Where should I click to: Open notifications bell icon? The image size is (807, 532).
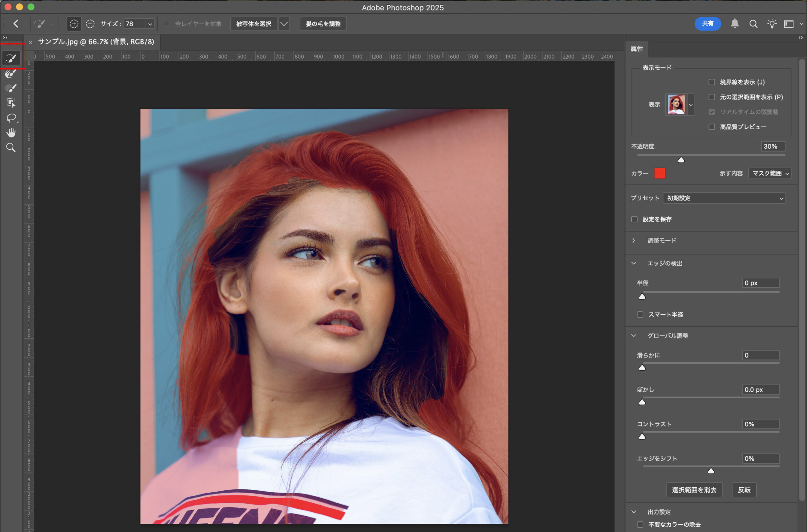[735, 23]
